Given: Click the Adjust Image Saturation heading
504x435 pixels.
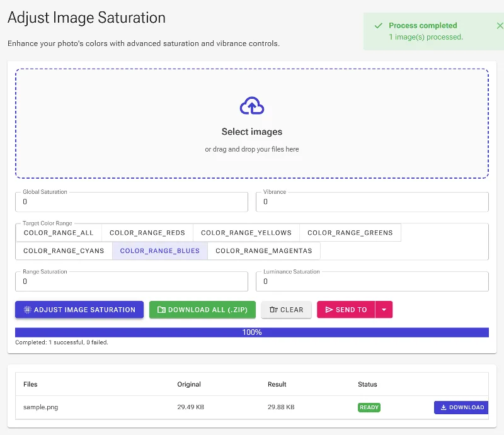Looking at the screenshot, I should tap(86, 18).
